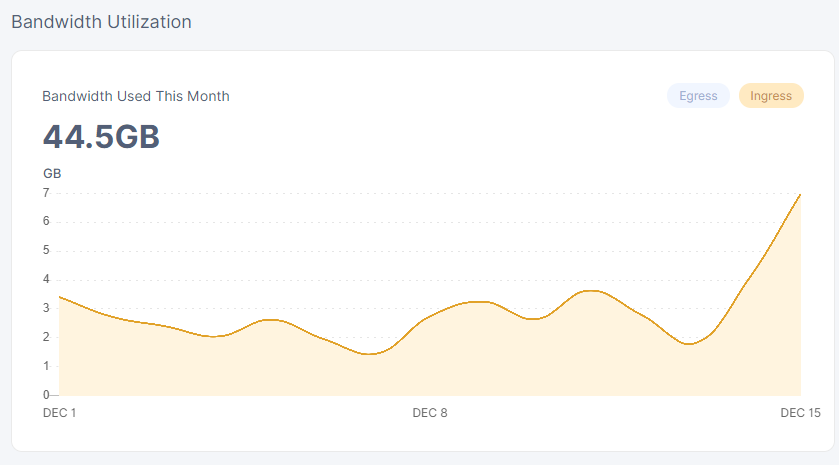Viewport: 839px width, 465px height.
Task: Select the 44.5GB total usage value
Action: point(101,137)
